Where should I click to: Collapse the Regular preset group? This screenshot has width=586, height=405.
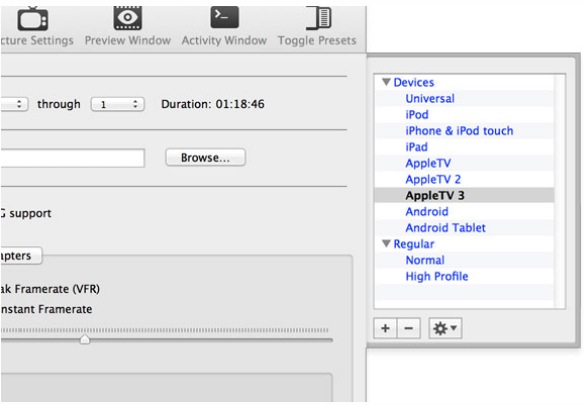[x=386, y=244]
